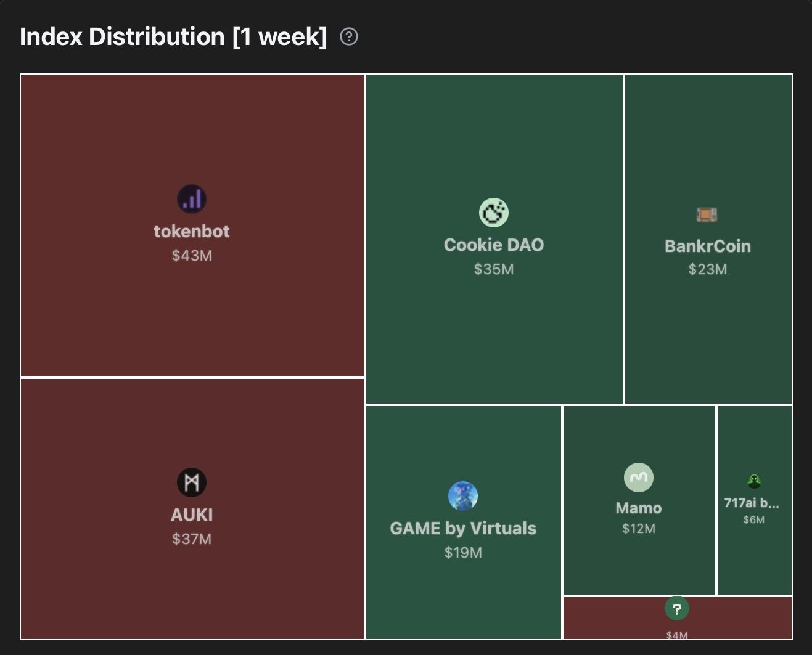Click the tokenbot $43M value
812x655 pixels.
click(192, 256)
